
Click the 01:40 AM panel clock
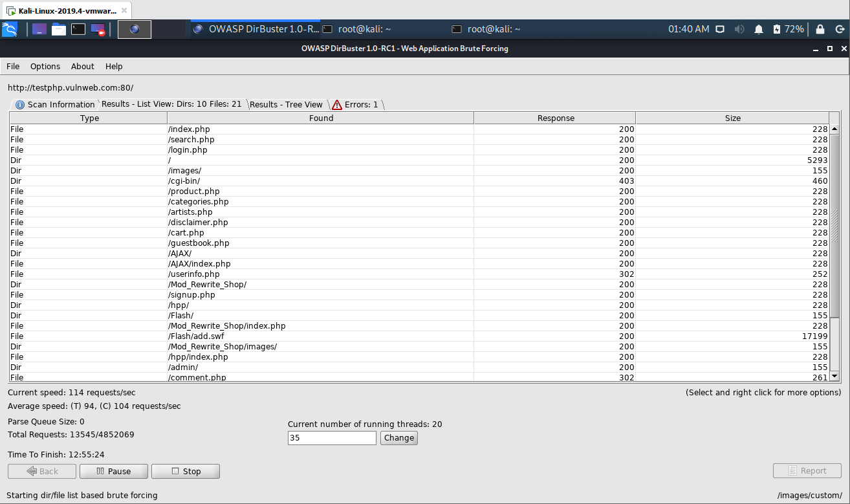click(x=688, y=29)
